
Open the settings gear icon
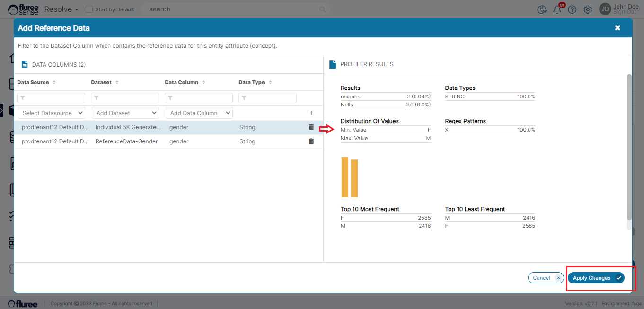[588, 10]
